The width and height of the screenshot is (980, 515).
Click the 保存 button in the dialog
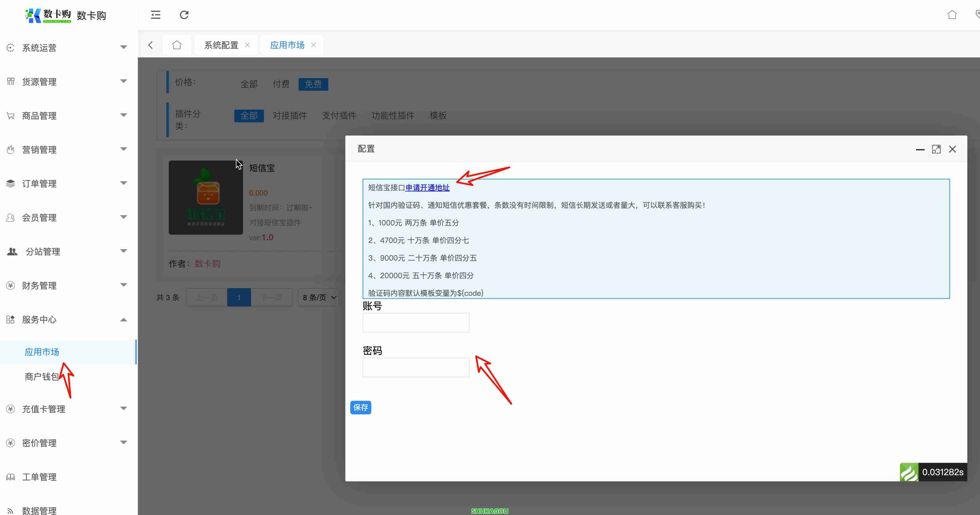coord(360,407)
